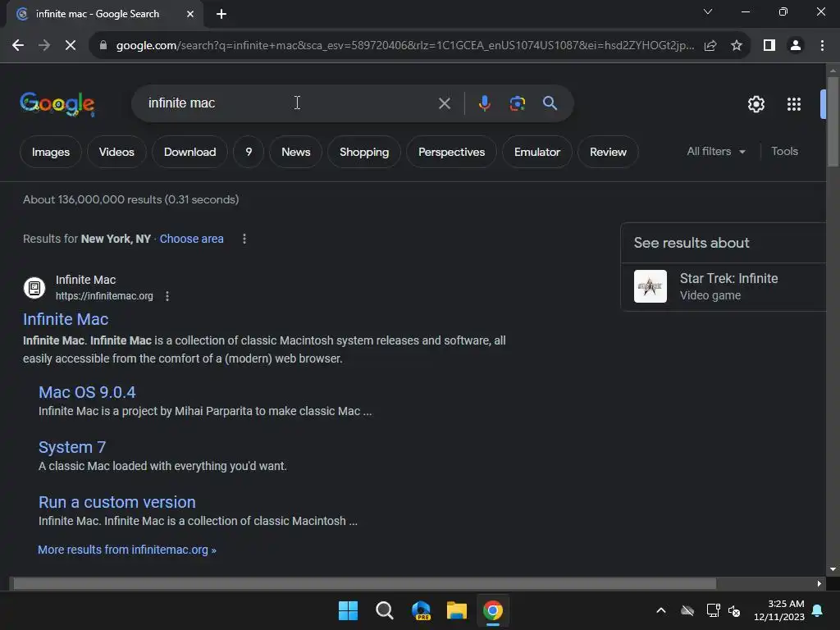The width and height of the screenshot is (840, 630).
Task: Open Google quick settings gear
Action: click(x=756, y=104)
